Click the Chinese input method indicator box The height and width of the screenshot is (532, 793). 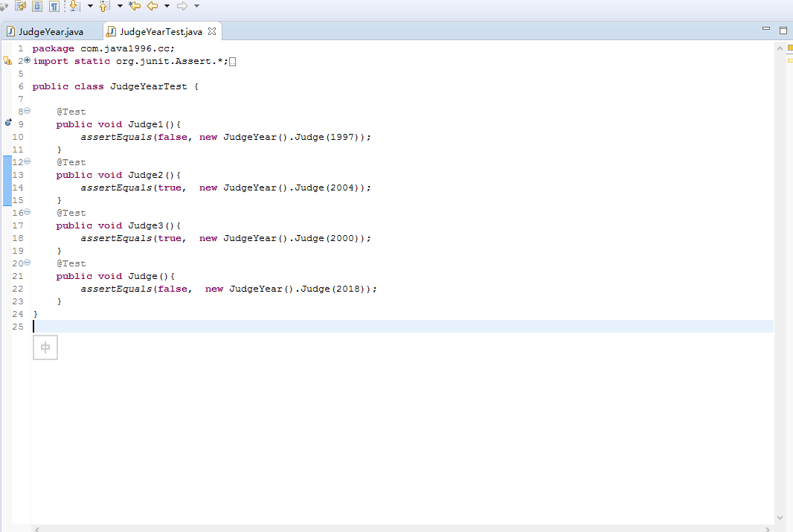(45, 347)
